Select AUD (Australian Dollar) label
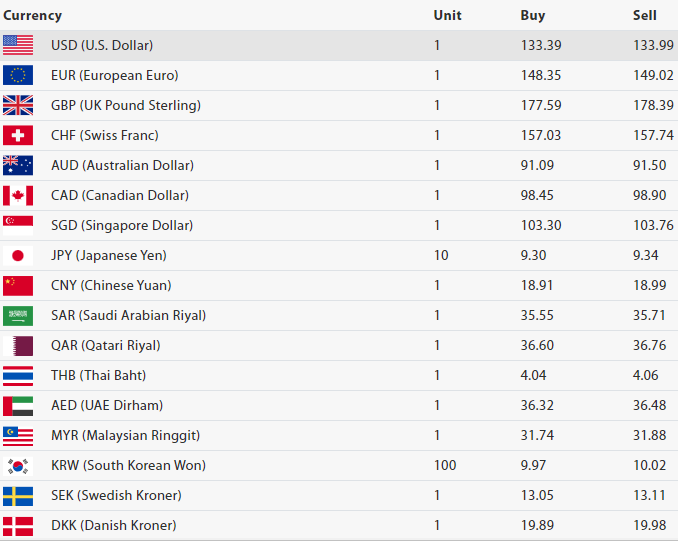The width and height of the screenshot is (678, 541). click(122, 165)
